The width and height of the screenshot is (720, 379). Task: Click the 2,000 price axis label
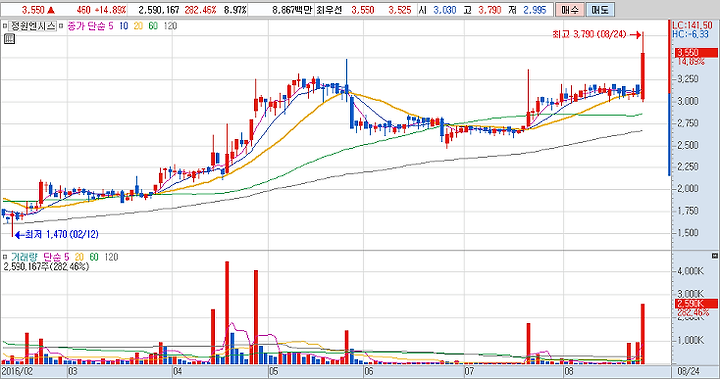[x=688, y=189]
